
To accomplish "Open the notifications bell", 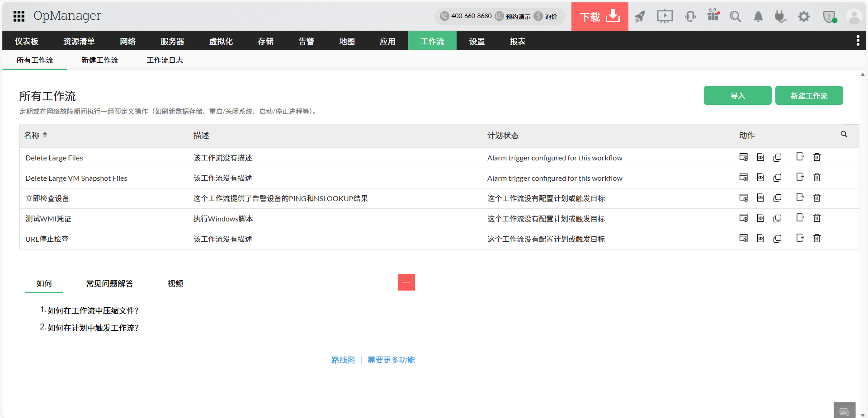I will [x=758, y=16].
